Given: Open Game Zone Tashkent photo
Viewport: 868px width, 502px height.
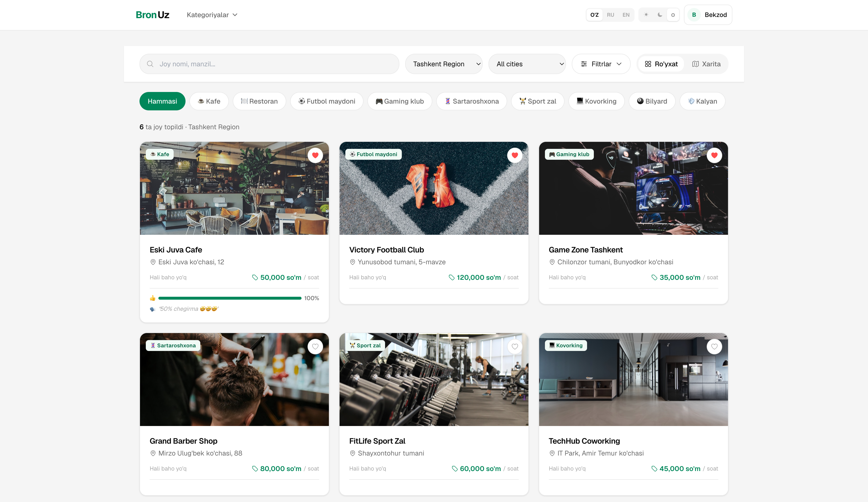Looking at the screenshot, I should (633, 188).
